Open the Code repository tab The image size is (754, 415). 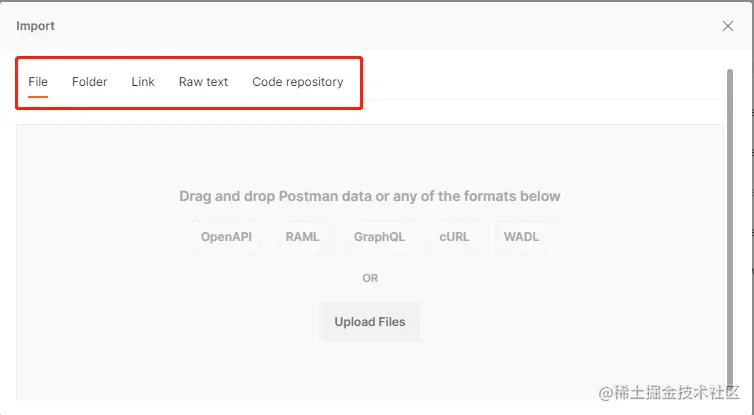(298, 82)
